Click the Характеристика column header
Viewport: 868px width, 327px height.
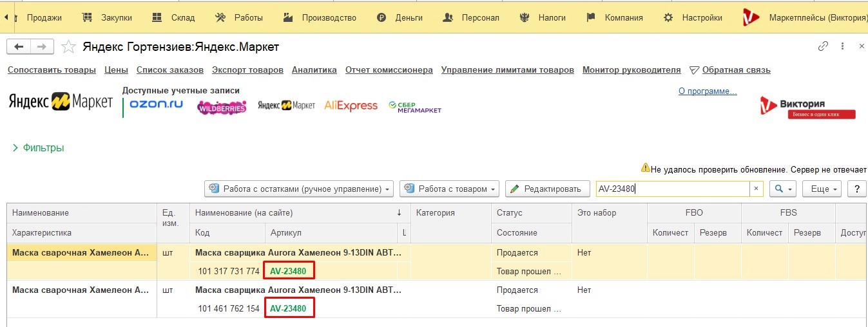coord(82,232)
